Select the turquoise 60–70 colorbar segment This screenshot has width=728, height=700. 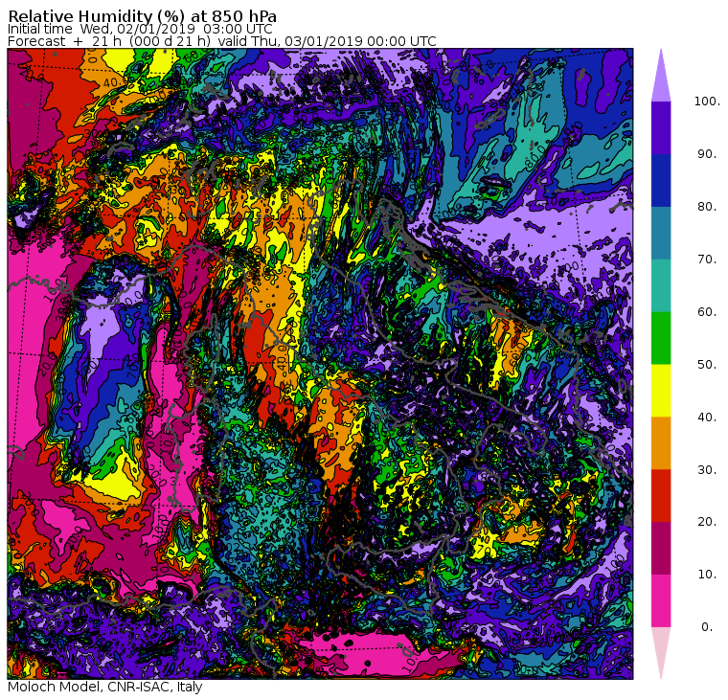click(x=661, y=285)
